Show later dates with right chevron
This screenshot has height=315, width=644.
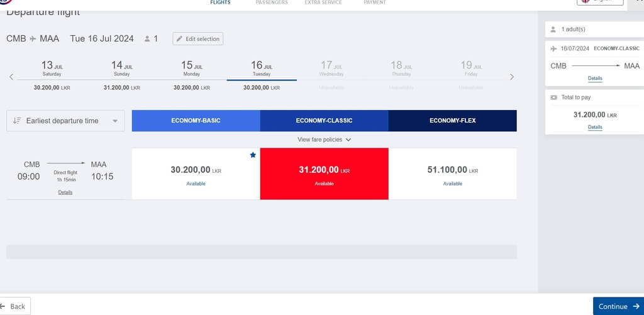512,77
